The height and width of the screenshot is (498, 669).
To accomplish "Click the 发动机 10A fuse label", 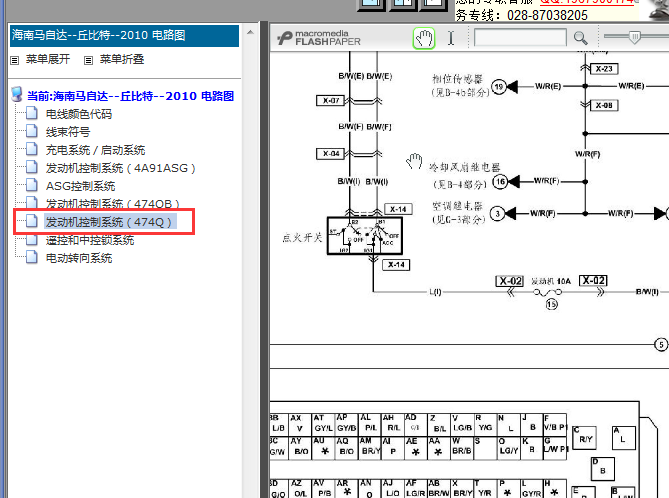I will pyautogui.click(x=551, y=281).
